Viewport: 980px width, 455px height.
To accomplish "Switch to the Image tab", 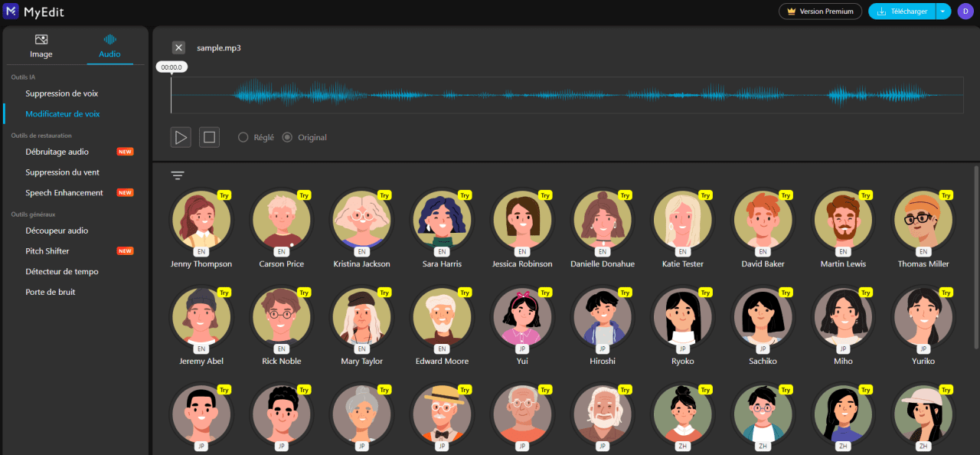I will [41, 46].
